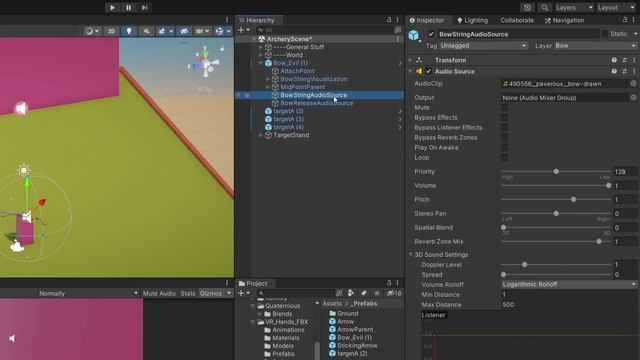Enable Play On Awake checkbox
Viewport: 640px width, 360px height.
pyautogui.click(x=504, y=148)
